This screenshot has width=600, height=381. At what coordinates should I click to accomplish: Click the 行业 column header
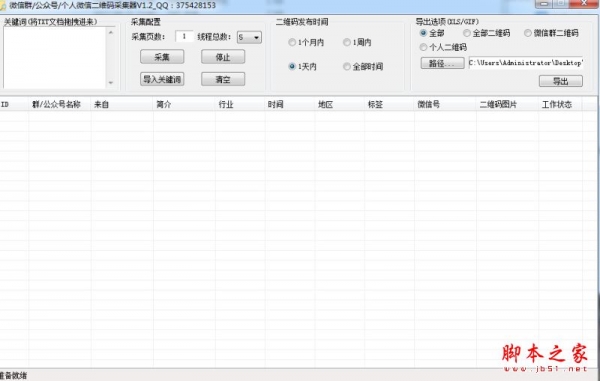click(240, 104)
